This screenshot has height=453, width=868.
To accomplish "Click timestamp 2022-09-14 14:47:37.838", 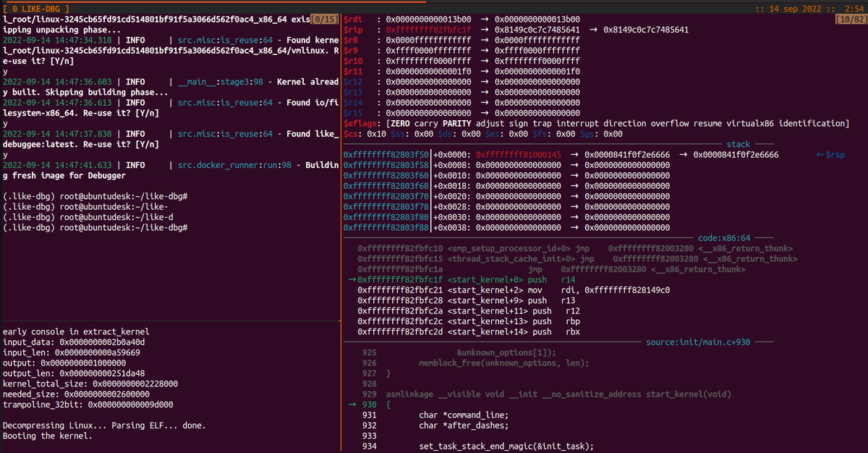I will click(58, 134).
